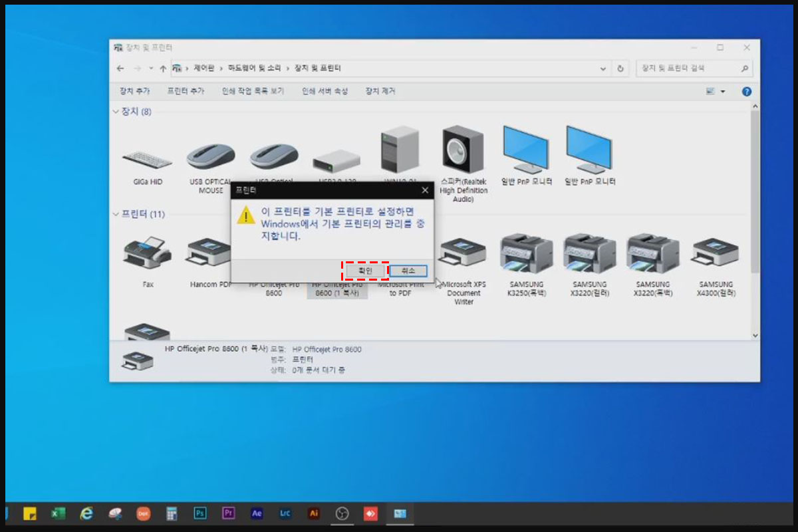Collapse the 장치 (8) group

pos(116,112)
